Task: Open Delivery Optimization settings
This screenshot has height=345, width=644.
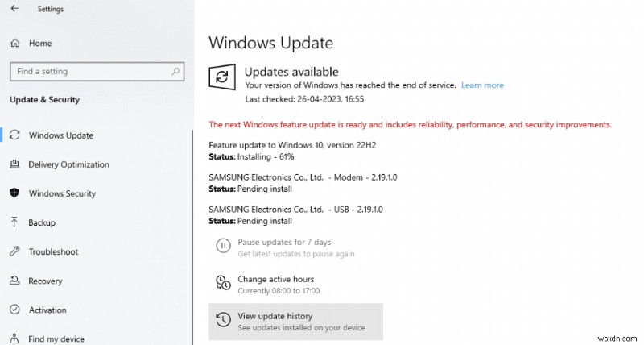Action: point(68,164)
